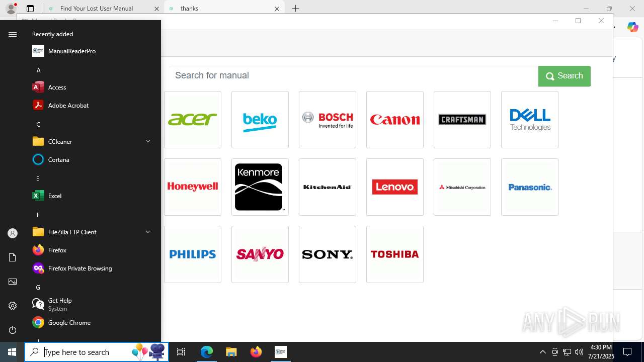Expand the FileZilla FTP Client chevron

click(148, 232)
